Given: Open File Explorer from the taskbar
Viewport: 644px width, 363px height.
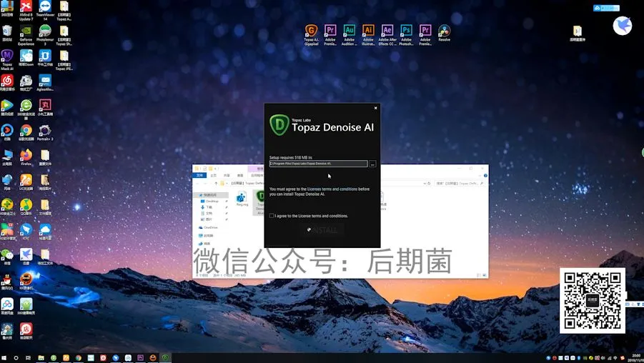Looking at the screenshot, I should coord(41,358).
